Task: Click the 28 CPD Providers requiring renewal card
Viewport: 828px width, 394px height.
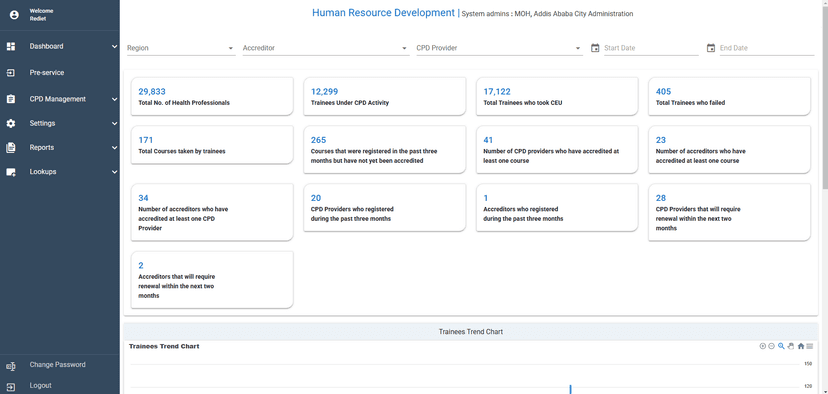Action: [x=729, y=212]
